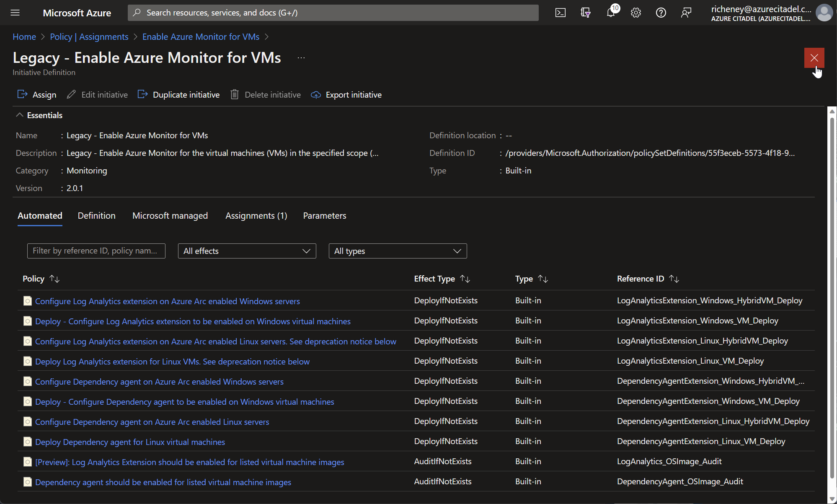Click policy icon for Deploy Dependency agent Linux row
The height and width of the screenshot is (504, 837).
(x=28, y=442)
